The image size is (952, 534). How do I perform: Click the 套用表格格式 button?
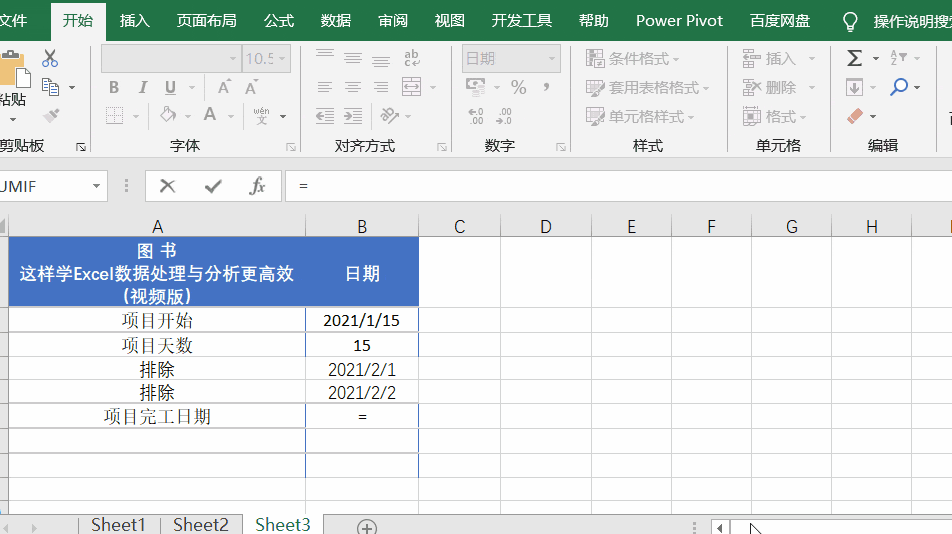[648, 87]
